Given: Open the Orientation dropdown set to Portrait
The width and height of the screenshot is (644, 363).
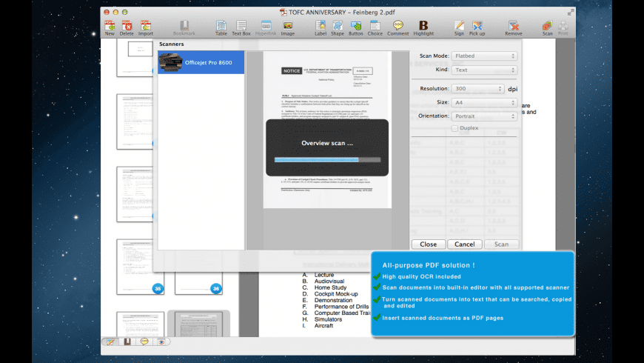Looking at the screenshot, I should point(484,116).
